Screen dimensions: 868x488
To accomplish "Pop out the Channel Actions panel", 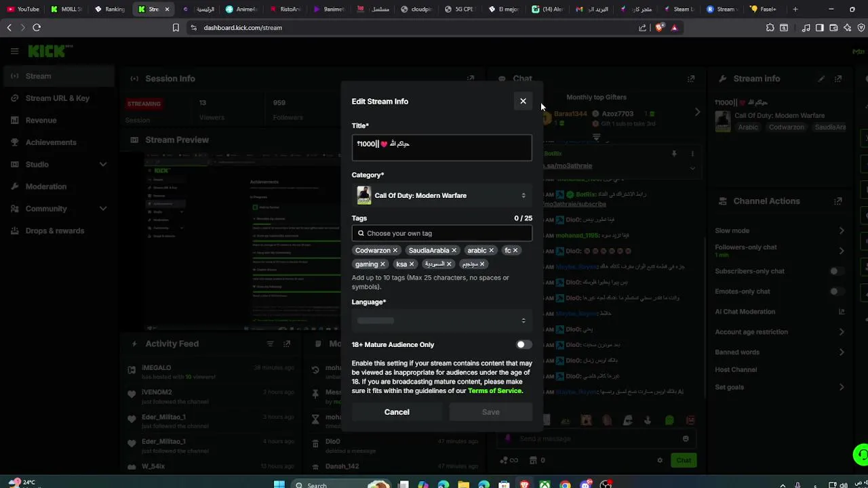I will [x=838, y=201].
